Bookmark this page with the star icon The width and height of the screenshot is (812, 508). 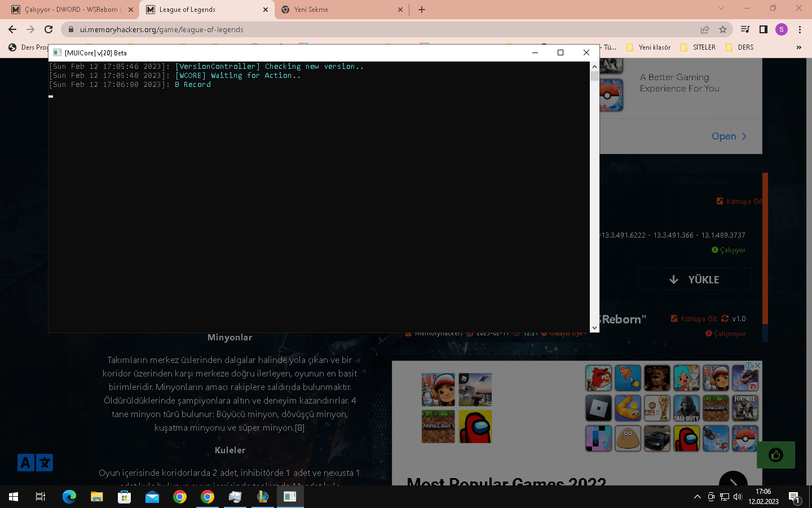[x=723, y=29]
